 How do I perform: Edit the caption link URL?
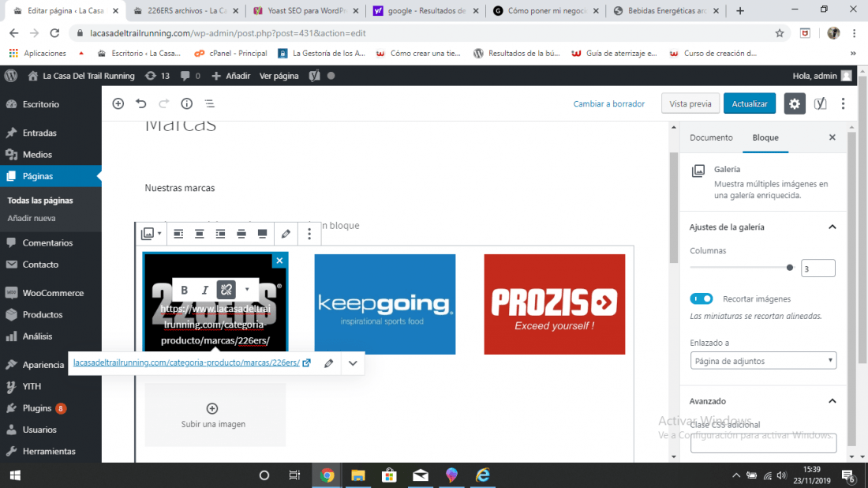[329, 363]
